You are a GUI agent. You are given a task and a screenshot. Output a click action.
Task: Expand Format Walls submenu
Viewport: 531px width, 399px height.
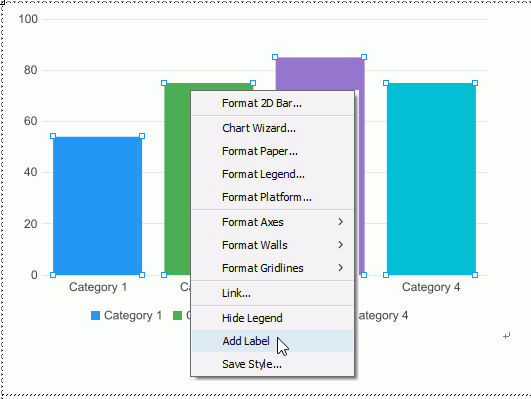[273, 245]
